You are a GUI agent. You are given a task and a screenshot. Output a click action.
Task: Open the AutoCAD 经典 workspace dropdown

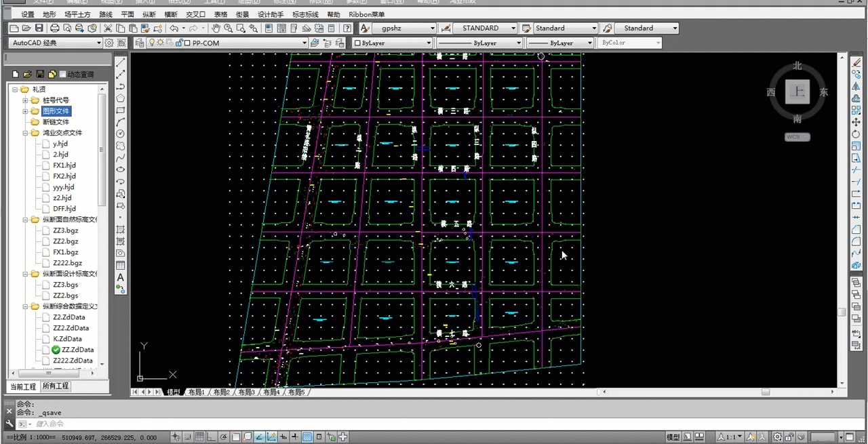pyautogui.click(x=98, y=42)
